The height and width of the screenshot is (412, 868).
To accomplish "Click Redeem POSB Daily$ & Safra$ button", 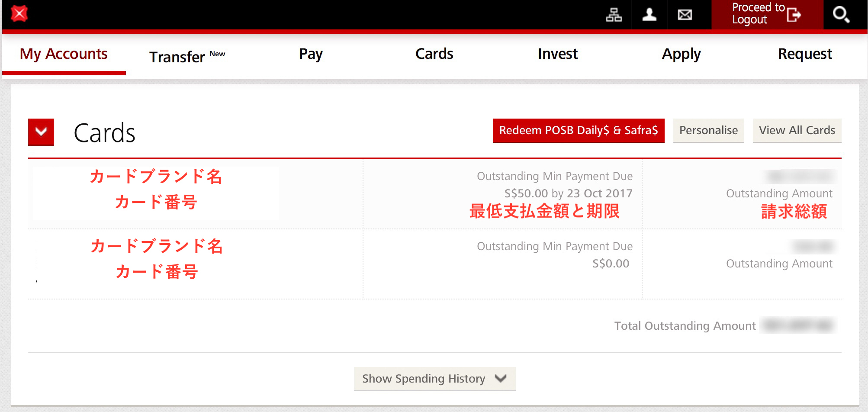I will click(579, 130).
